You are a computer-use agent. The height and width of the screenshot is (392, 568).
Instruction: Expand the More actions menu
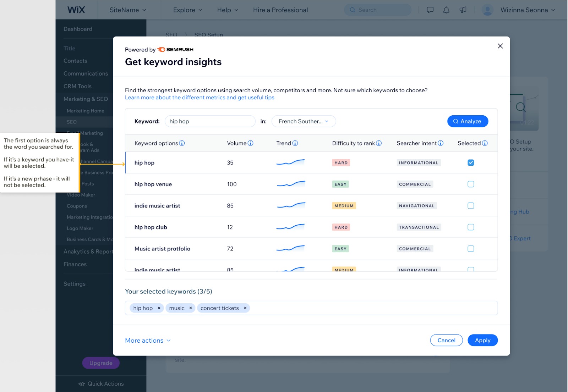click(x=148, y=340)
